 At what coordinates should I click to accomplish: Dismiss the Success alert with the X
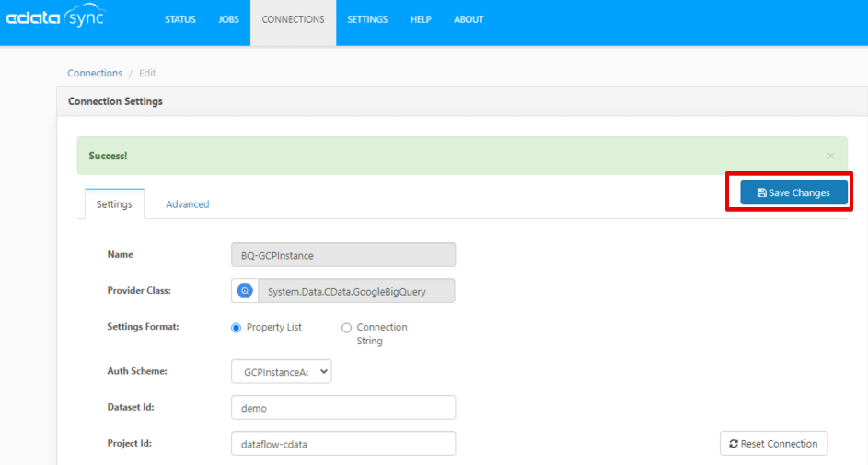click(830, 157)
